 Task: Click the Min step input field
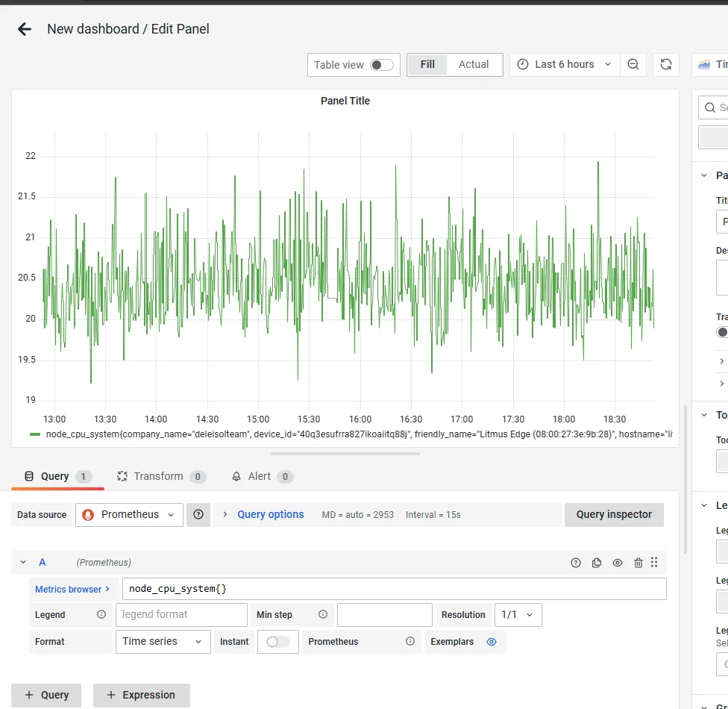tap(385, 615)
